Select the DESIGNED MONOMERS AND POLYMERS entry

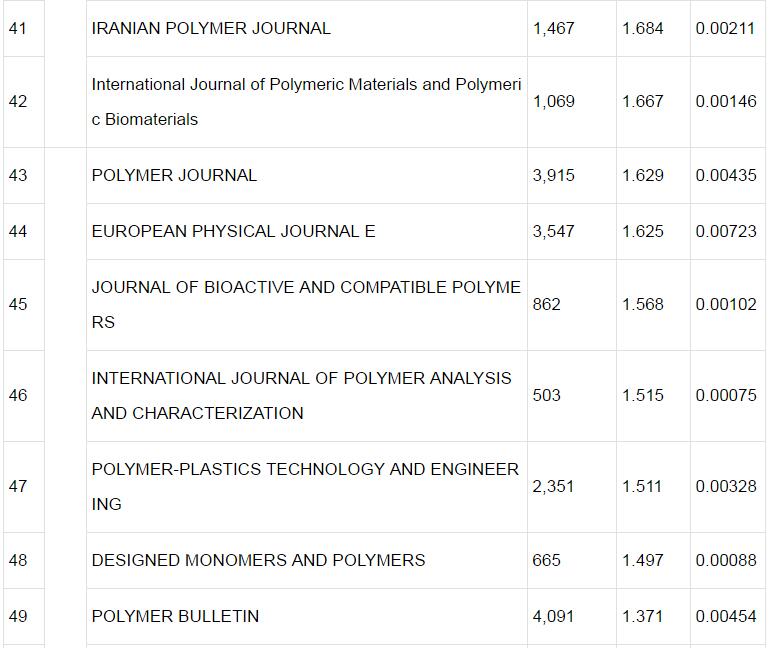click(x=258, y=560)
